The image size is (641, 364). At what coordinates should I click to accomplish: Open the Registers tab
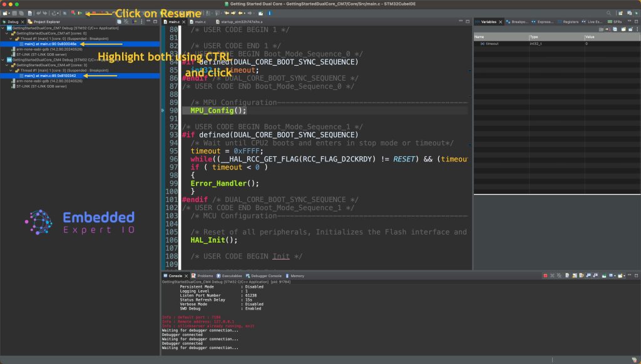(x=570, y=22)
